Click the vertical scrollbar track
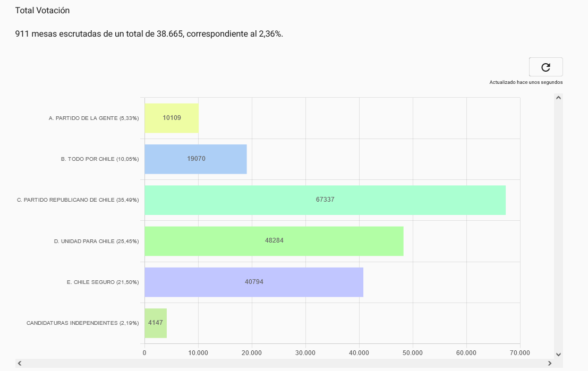This screenshot has width=588, height=371. click(x=558, y=226)
